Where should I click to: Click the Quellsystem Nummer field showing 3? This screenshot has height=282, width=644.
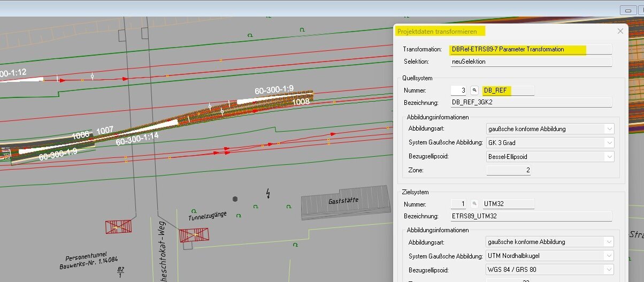[x=459, y=90]
